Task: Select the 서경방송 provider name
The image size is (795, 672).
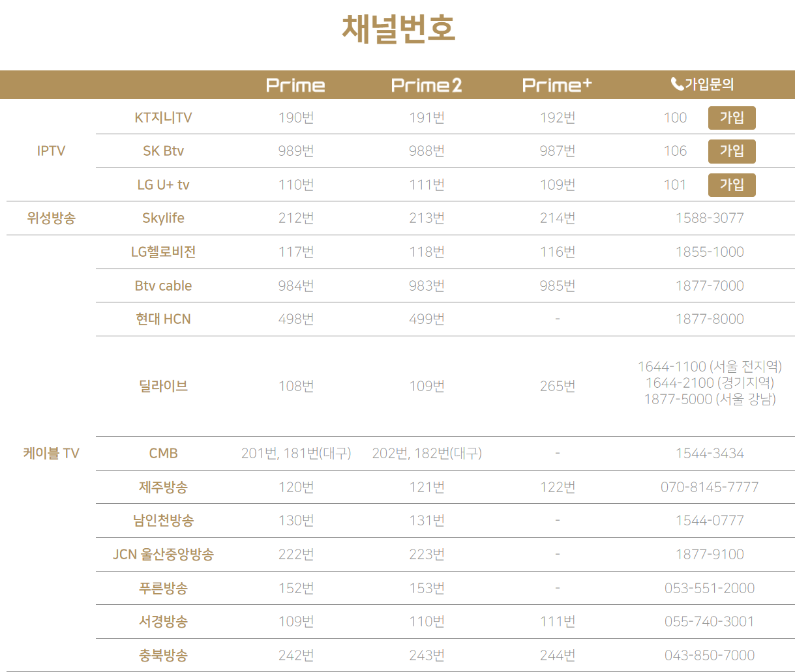Action: tap(163, 622)
